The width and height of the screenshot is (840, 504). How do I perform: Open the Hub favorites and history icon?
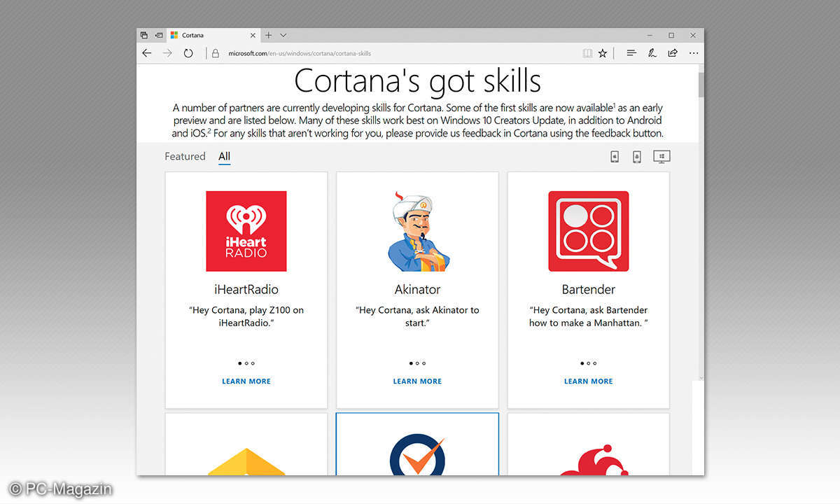tap(631, 53)
